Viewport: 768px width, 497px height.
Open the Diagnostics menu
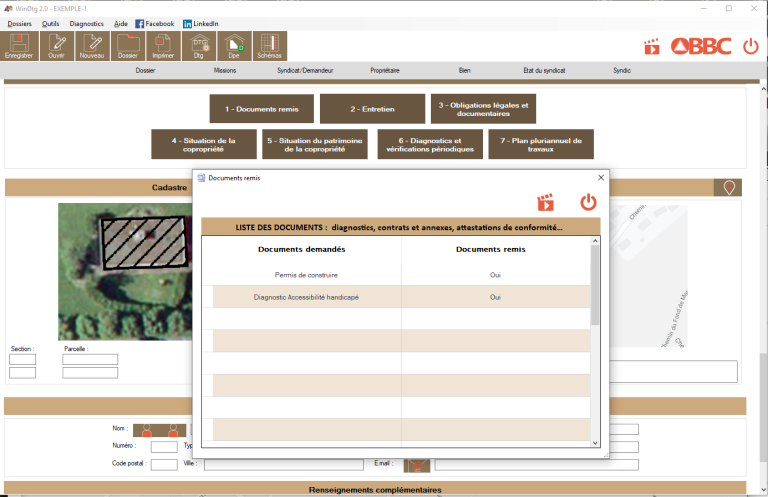[87, 24]
